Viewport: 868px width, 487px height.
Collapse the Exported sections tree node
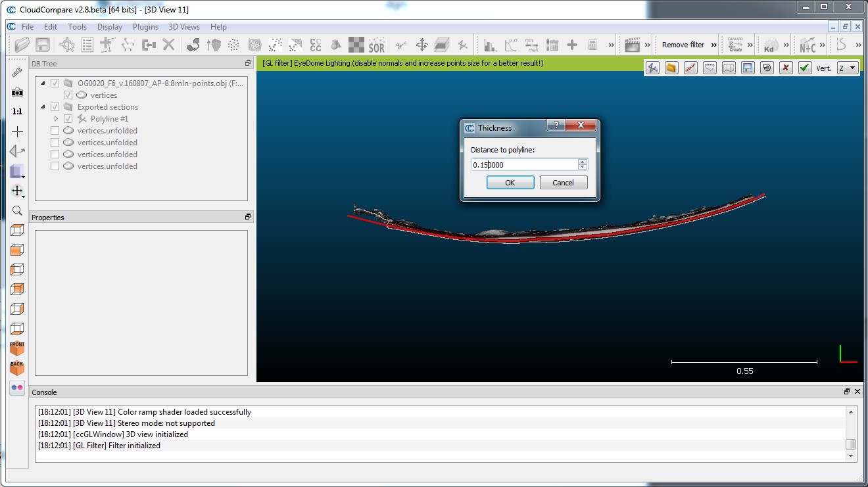(43, 107)
